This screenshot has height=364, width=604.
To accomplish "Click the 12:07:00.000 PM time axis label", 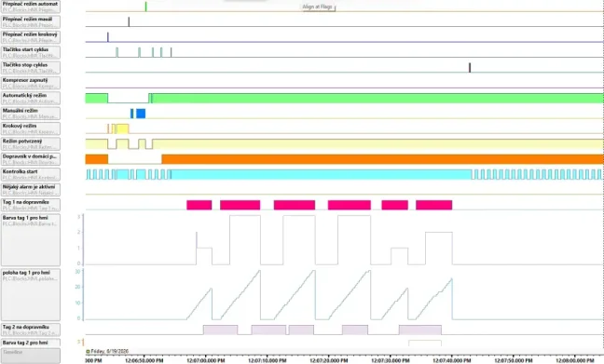I will pos(206,360).
